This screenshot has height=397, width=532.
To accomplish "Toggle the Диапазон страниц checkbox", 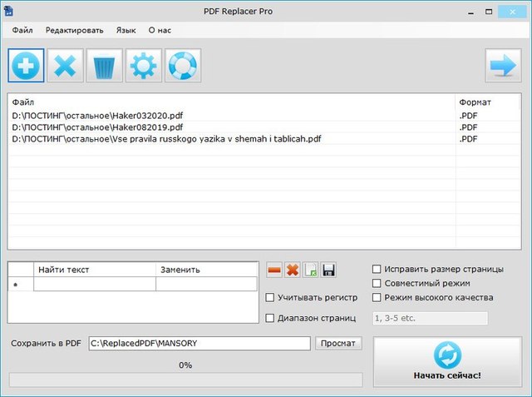I will pyautogui.click(x=269, y=318).
